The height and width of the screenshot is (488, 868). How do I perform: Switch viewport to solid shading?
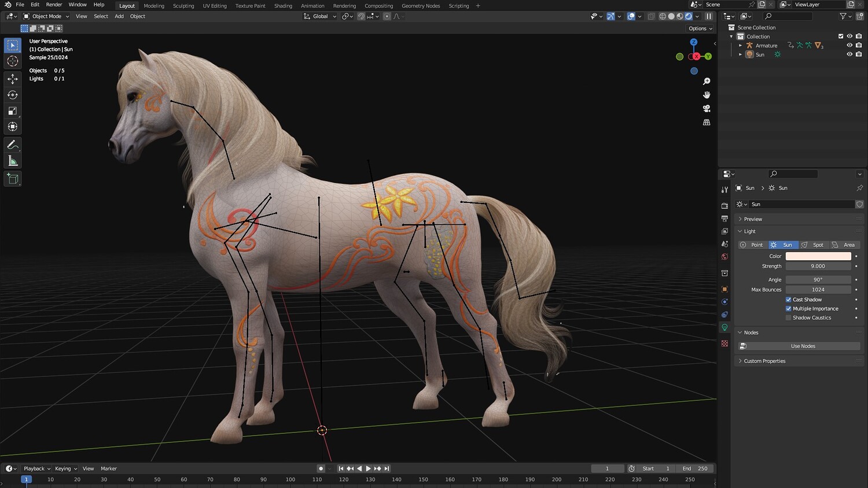coord(671,16)
